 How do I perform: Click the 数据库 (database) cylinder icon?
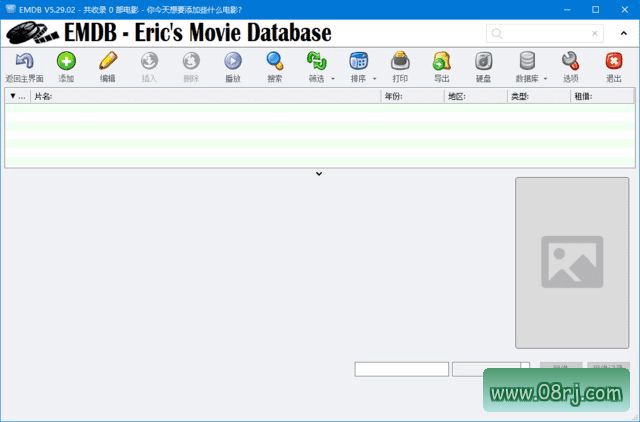pos(527,61)
